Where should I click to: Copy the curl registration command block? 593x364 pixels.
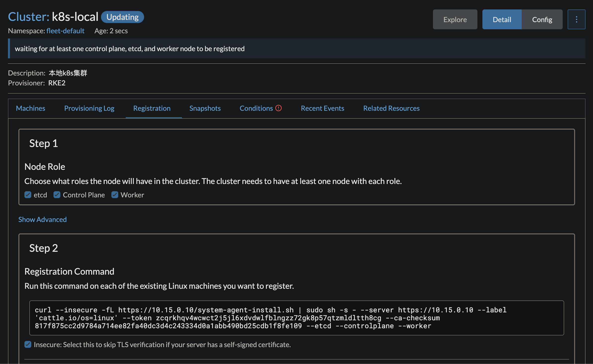(296, 318)
